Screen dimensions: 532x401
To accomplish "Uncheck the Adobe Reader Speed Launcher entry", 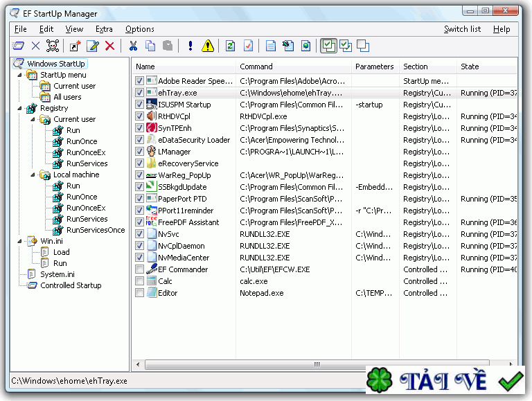I will click(140, 81).
